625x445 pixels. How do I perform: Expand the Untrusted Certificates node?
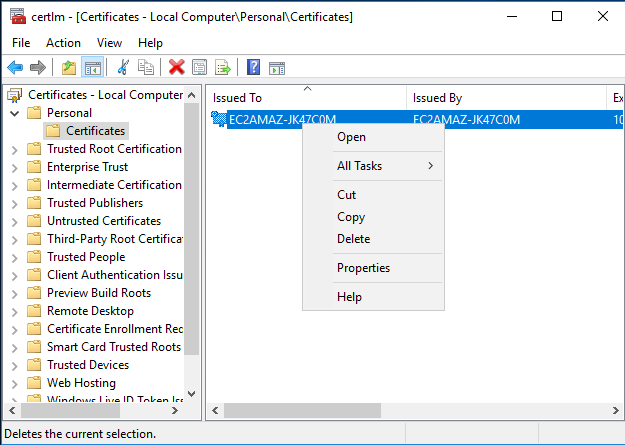point(15,222)
